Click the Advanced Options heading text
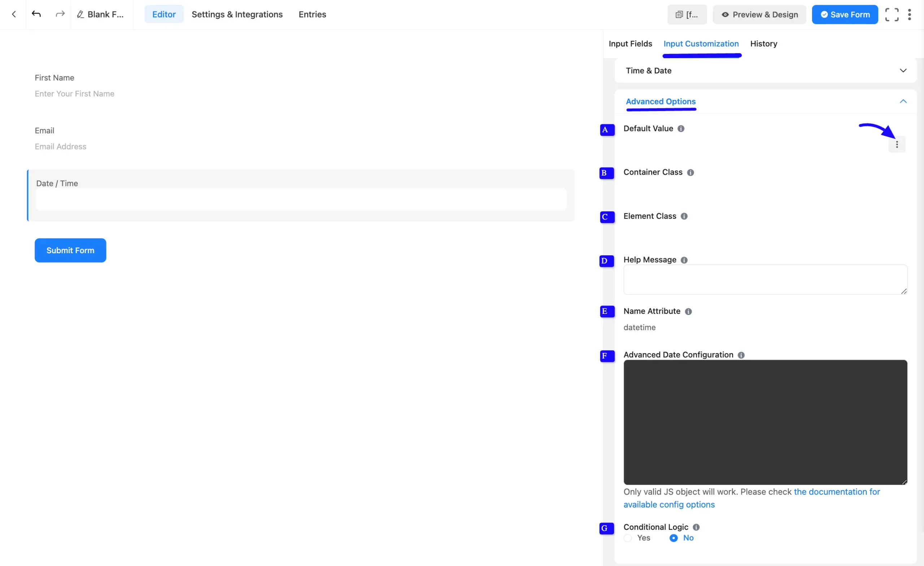Image resolution: width=924 pixels, height=566 pixels. (661, 101)
